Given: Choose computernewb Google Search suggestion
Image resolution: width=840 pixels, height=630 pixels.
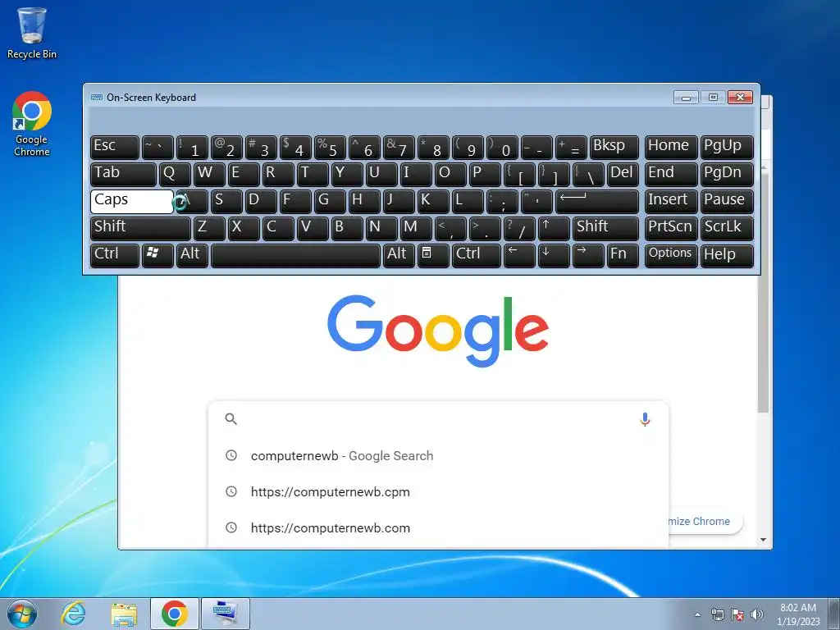Looking at the screenshot, I should tap(438, 456).
